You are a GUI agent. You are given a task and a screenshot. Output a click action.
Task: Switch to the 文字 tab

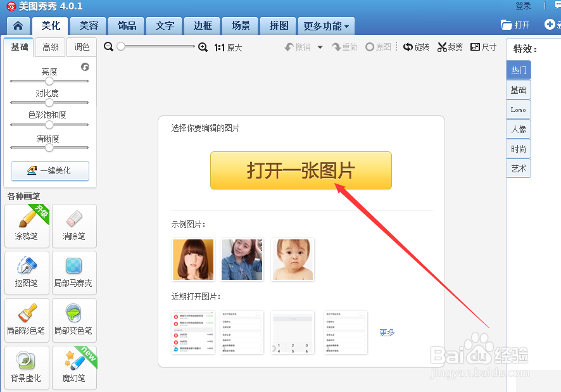click(164, 26)
